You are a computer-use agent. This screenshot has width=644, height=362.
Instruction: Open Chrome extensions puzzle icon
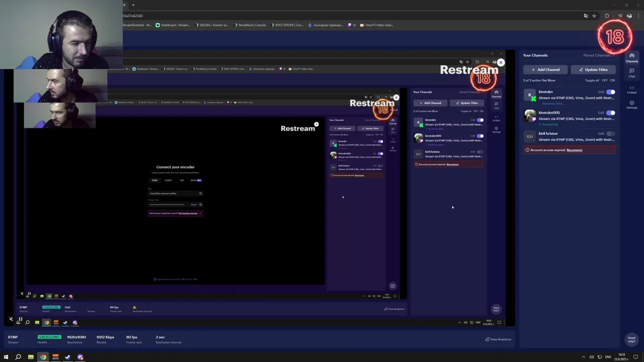607,16
